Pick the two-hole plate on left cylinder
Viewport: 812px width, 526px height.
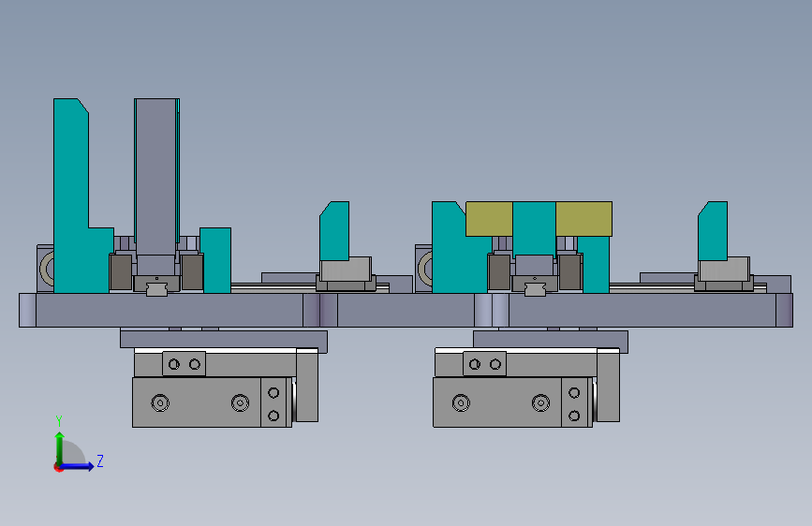point(184,364)
